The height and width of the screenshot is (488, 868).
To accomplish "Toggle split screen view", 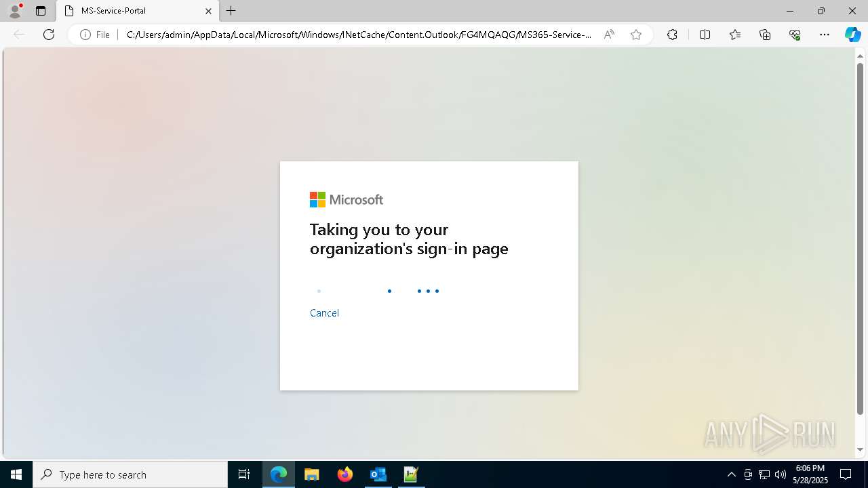I will click(x=705, y=35).
